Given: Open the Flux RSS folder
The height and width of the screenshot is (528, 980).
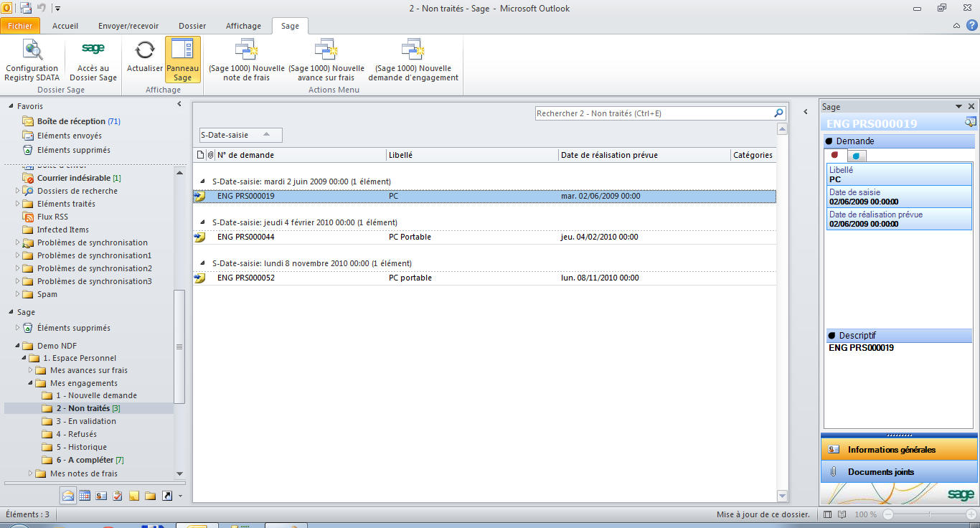Looking at the screenshot, I should 52,217.
